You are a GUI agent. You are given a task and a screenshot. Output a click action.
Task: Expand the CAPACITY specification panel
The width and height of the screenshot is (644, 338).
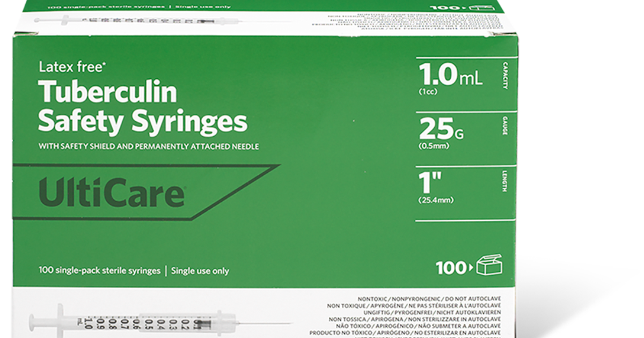503,78
